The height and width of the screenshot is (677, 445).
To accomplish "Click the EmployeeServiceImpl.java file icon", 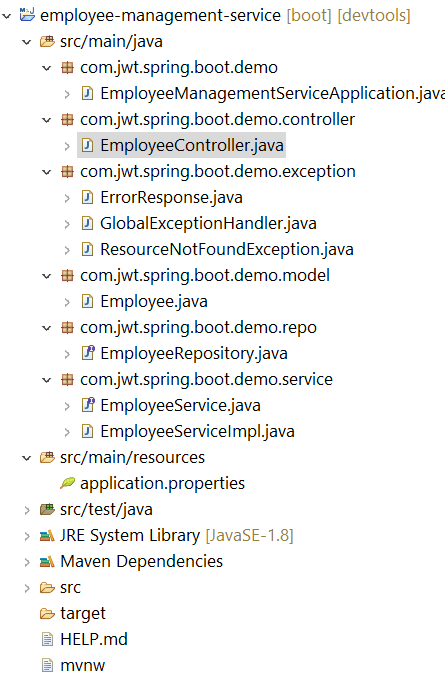I will 87,431.
